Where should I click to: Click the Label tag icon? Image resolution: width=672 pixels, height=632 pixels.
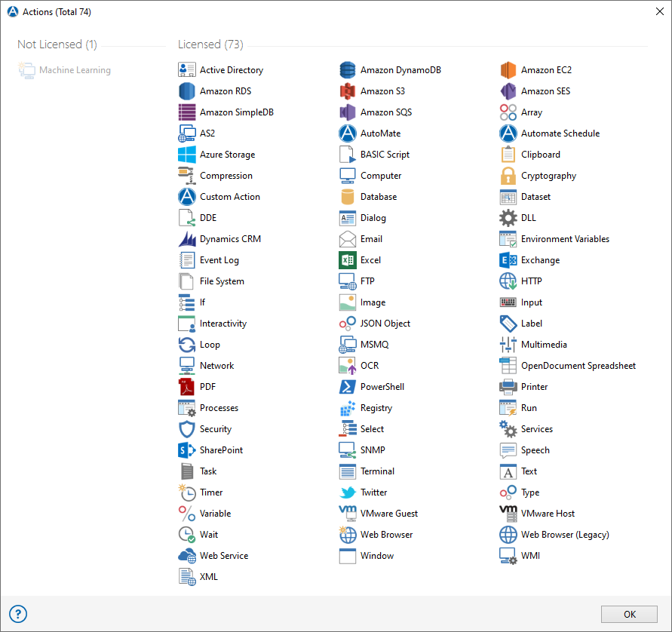coord(508,323)
